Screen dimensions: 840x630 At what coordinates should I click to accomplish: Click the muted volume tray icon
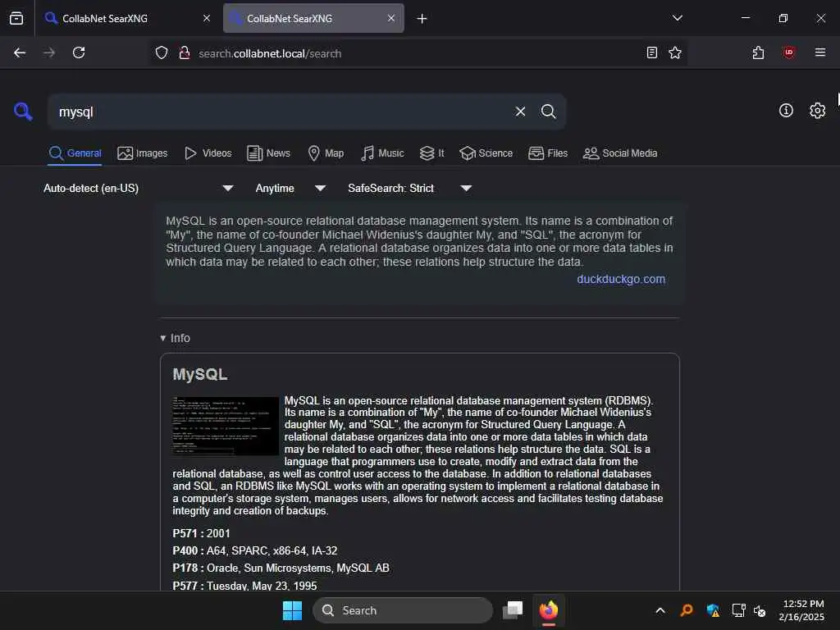[760, 610]
